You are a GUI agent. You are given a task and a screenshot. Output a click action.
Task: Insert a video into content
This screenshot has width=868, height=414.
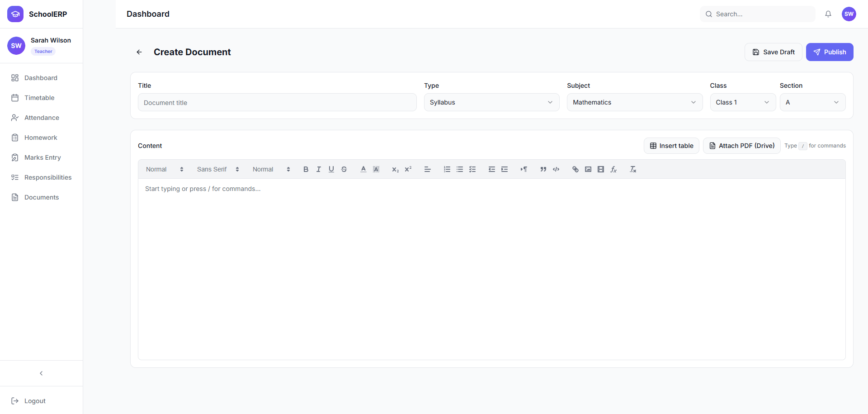tap(600, 169)
